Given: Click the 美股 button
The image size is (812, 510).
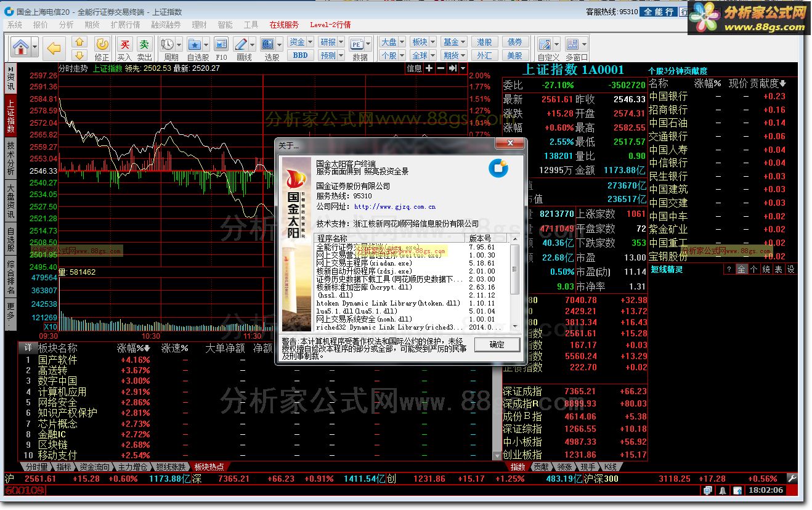Looking at the screenshot, I should [x=514, y=55].
